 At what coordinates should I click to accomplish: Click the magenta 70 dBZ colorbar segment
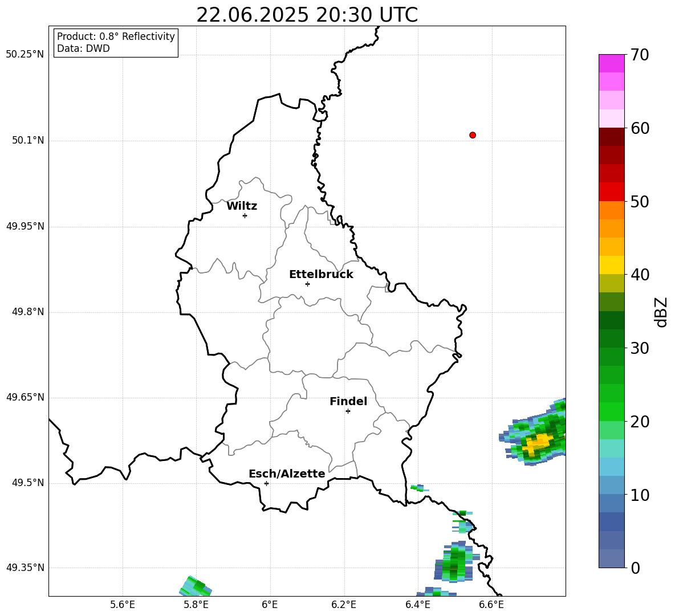click(611, 63)
